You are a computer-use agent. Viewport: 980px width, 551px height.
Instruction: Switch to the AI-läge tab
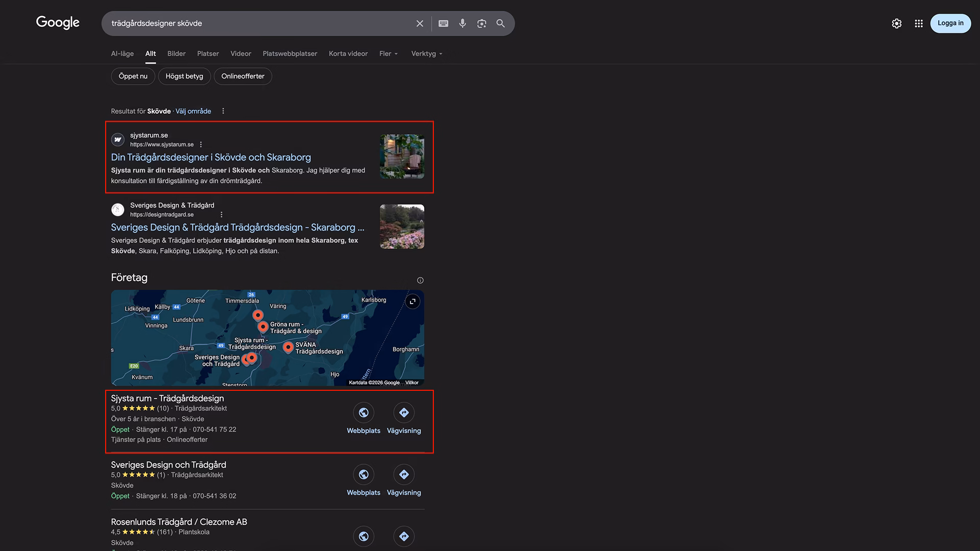122,54
